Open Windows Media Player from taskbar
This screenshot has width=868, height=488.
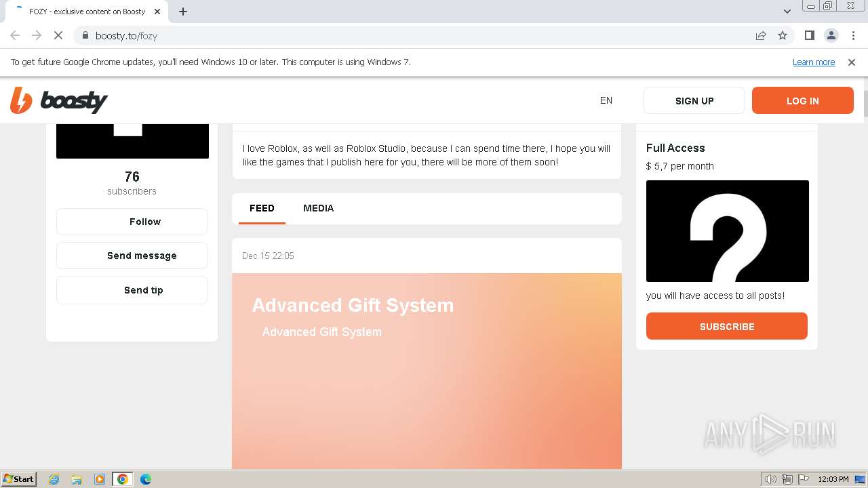pos(100,479)
